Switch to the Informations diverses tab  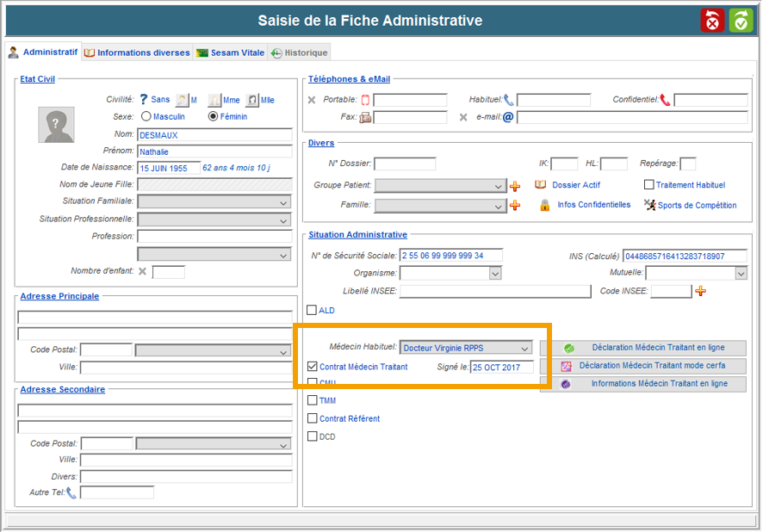pos(137,53)
